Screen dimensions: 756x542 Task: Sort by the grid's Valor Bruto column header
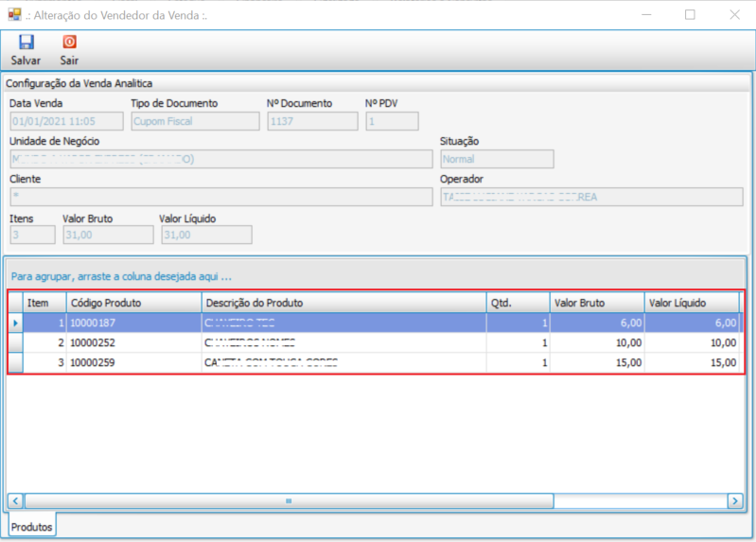pyautogui.click(x=597, y=303)
